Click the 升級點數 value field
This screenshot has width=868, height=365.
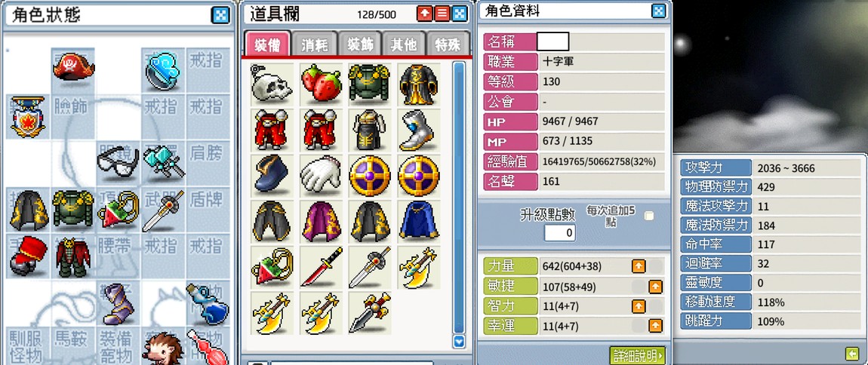tap(559, 232)
